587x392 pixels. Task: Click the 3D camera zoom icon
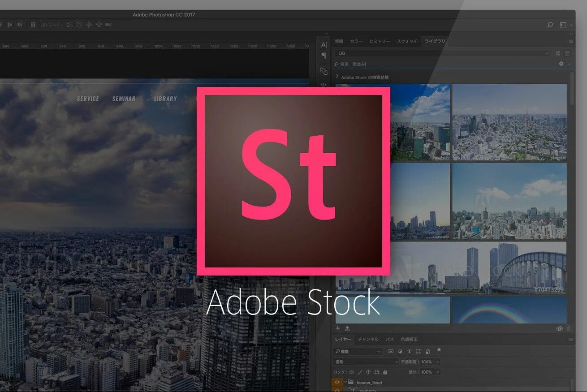pos(109,25)
